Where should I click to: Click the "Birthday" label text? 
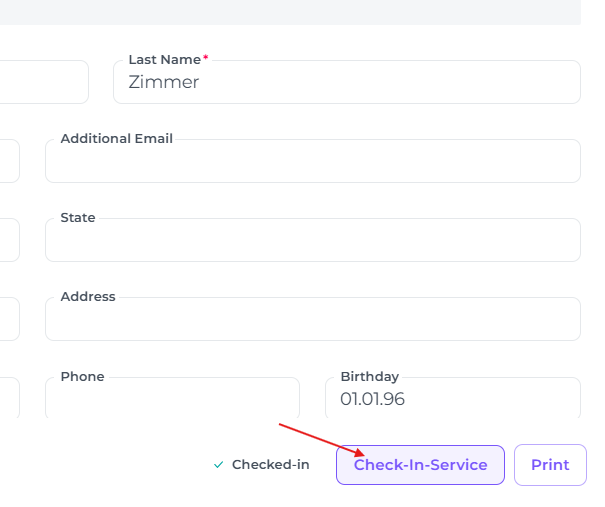pos(369,377)
